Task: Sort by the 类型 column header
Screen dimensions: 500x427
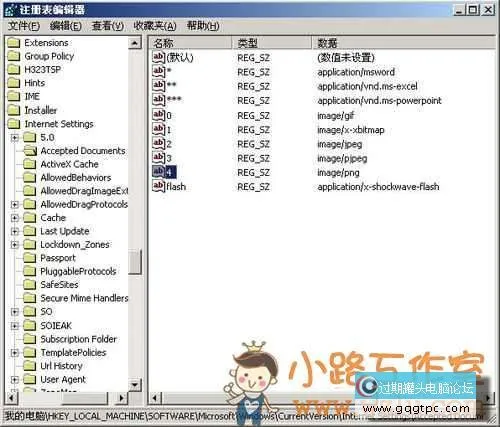Action: [272, 43]
